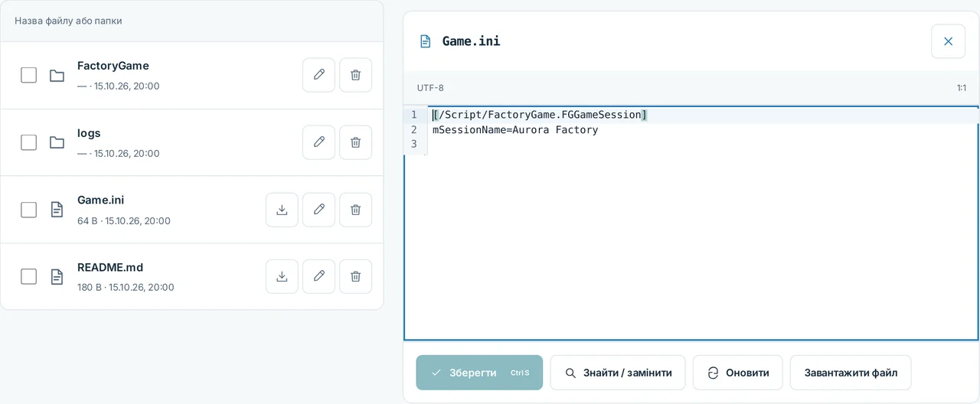
Task: Click Завантажити файл button
Action: pos(851,373)
